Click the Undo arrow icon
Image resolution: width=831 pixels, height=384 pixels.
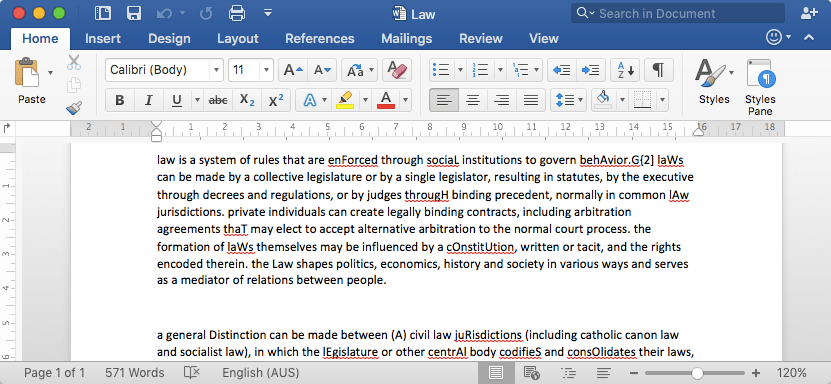(x=164, y=14)
